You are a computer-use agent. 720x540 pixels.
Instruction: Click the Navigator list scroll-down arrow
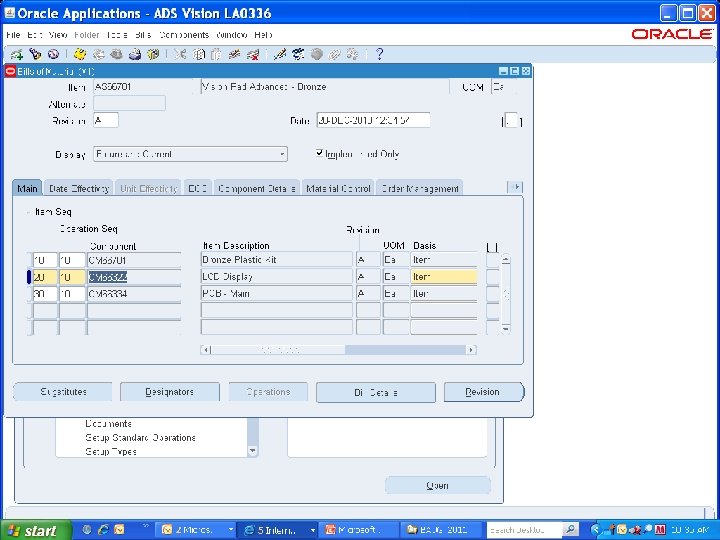[x=253, y=451]
